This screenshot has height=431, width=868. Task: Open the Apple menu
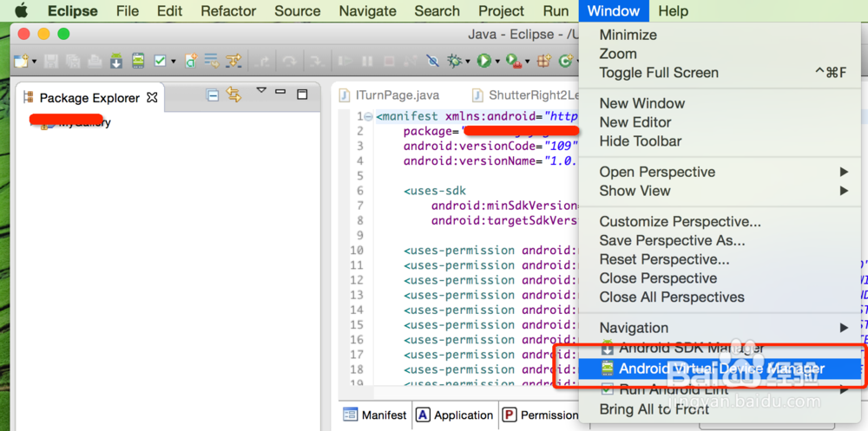(21, 10)
